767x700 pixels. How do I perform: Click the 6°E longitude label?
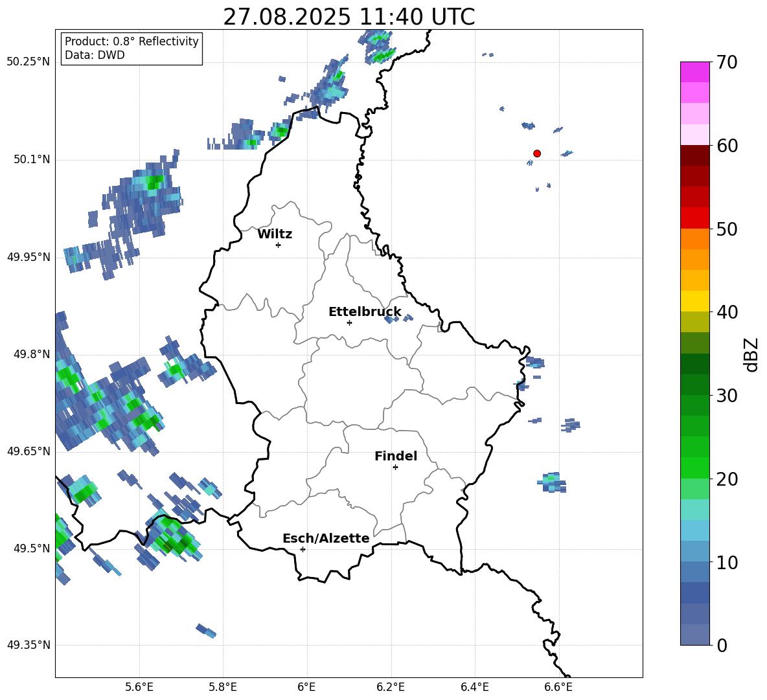pos(306,687)
